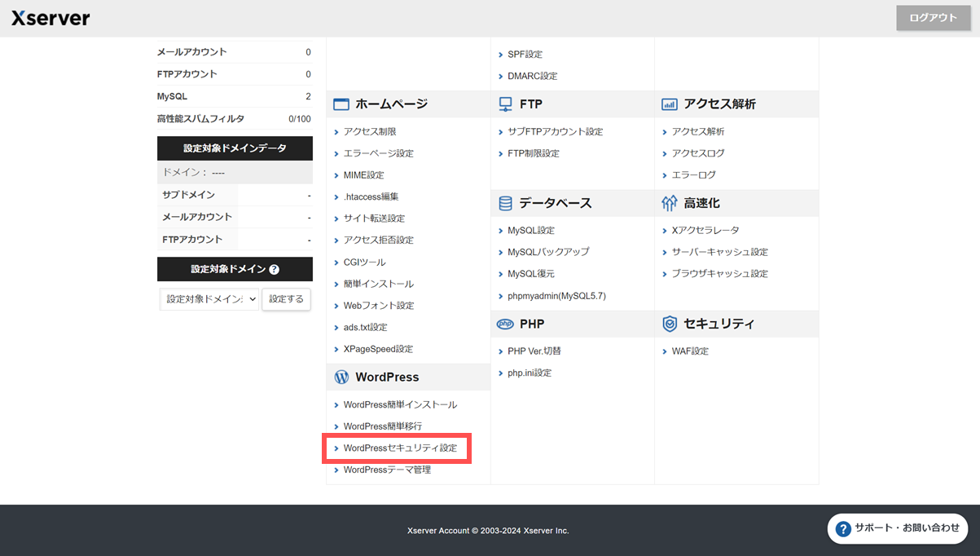Select the サブドメイン row
The image size is (980, 556).
[235, 195]
